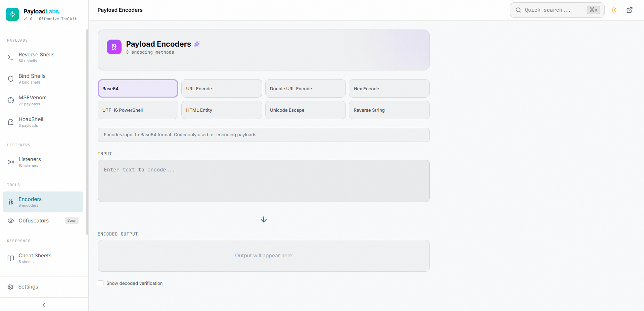Pick UTF-16 PowerShell encoding
Viewport: 644px width, 311px height.
[138, 110]
